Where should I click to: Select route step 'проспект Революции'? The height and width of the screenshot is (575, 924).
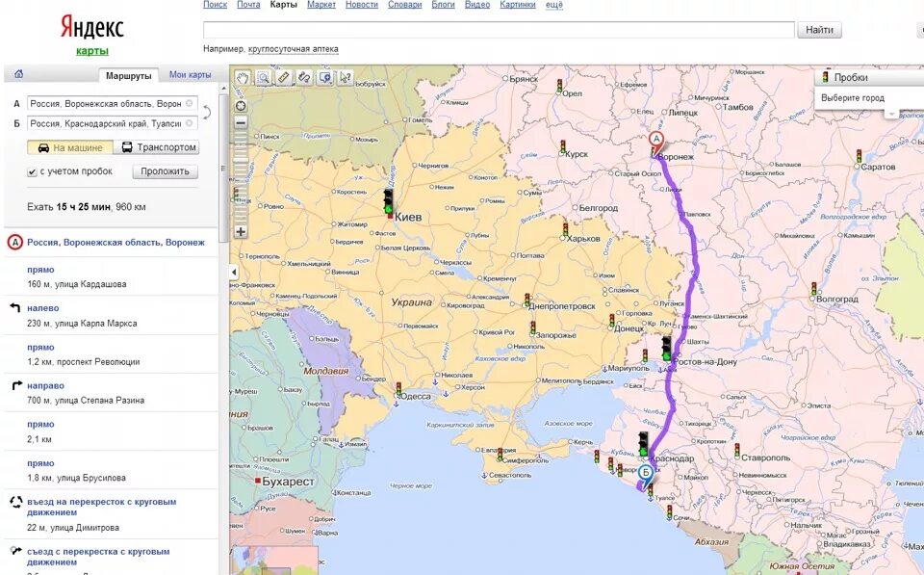click(111, 354)
